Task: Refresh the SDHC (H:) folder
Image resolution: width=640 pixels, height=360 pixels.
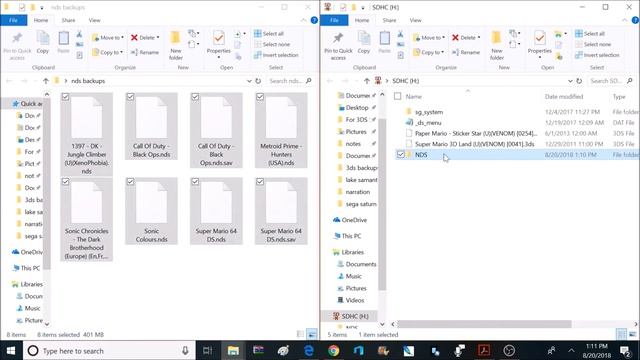Action: point(579,81)
